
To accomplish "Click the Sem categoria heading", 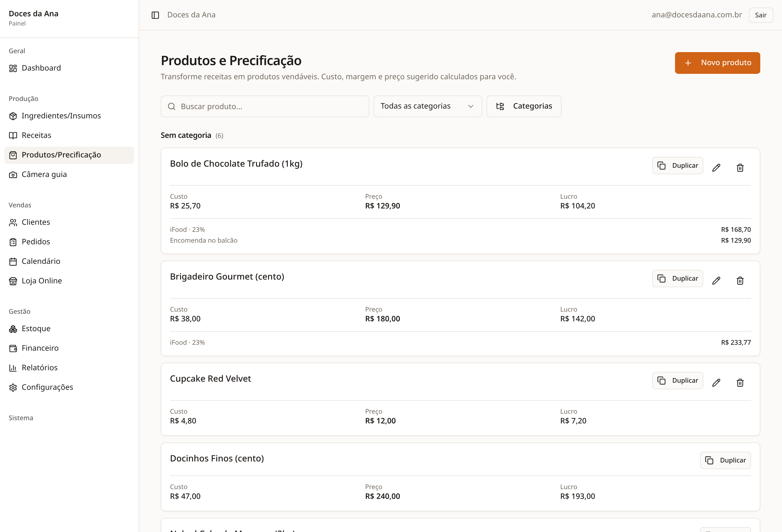I will [186, 135].
